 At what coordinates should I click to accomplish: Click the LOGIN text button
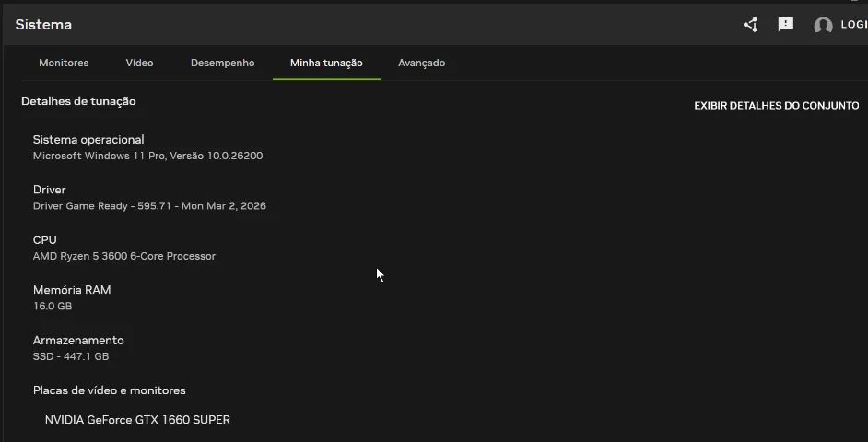[x=854, y=24]
